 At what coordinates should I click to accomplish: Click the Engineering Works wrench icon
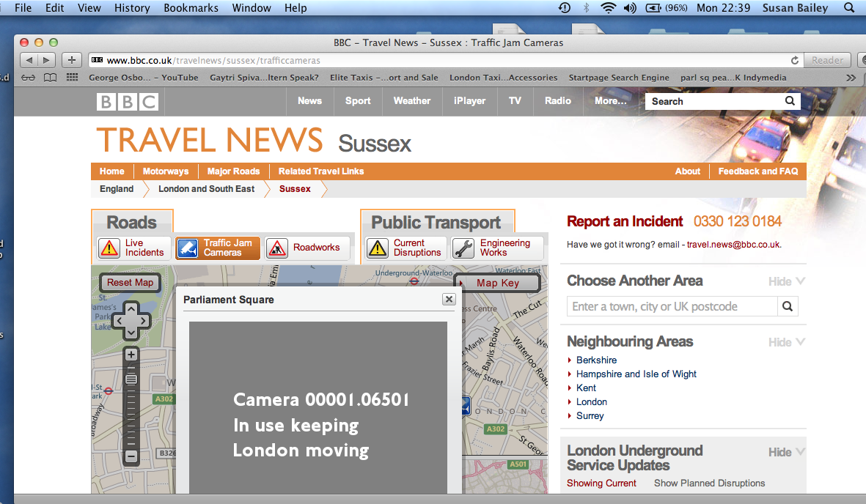[x=463, y=248]
